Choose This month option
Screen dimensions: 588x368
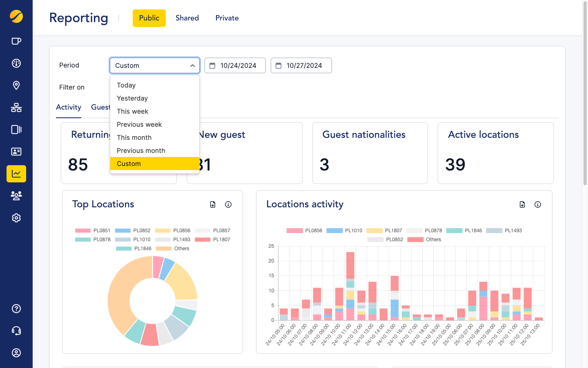(x=134, y=137)
